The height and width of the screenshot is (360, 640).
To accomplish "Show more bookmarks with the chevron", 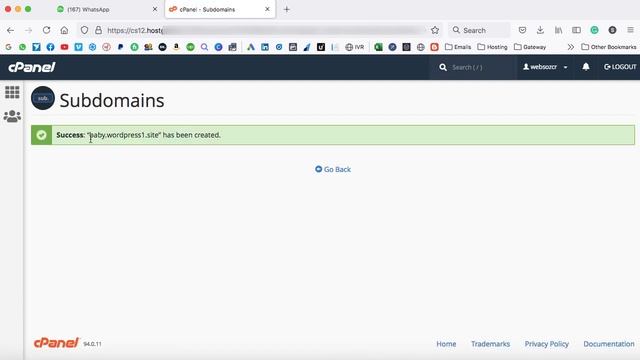I will click(571, 47).
